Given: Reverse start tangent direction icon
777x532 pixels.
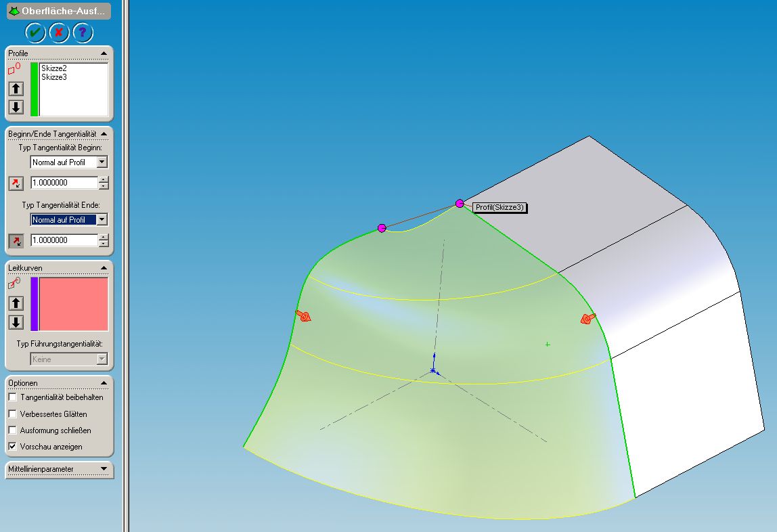Looking at the screenshot, I should tap(16, 183).
